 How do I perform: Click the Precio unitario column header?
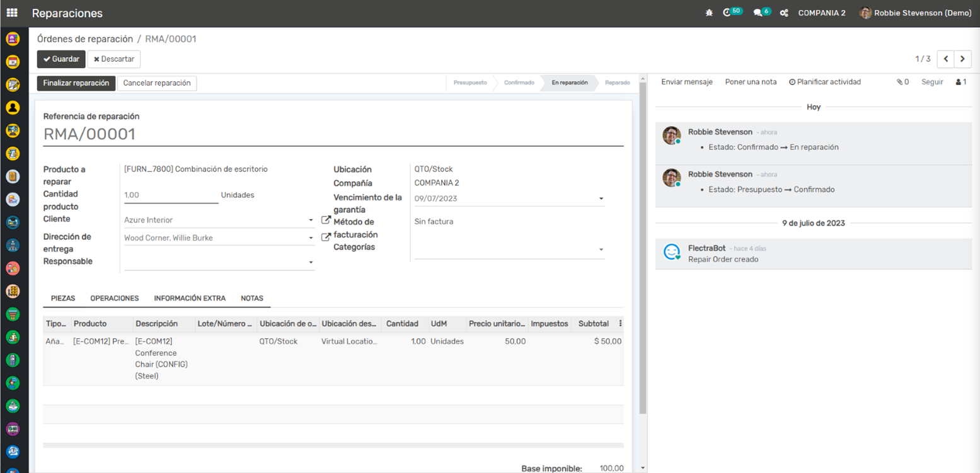[x=497, y=324]
